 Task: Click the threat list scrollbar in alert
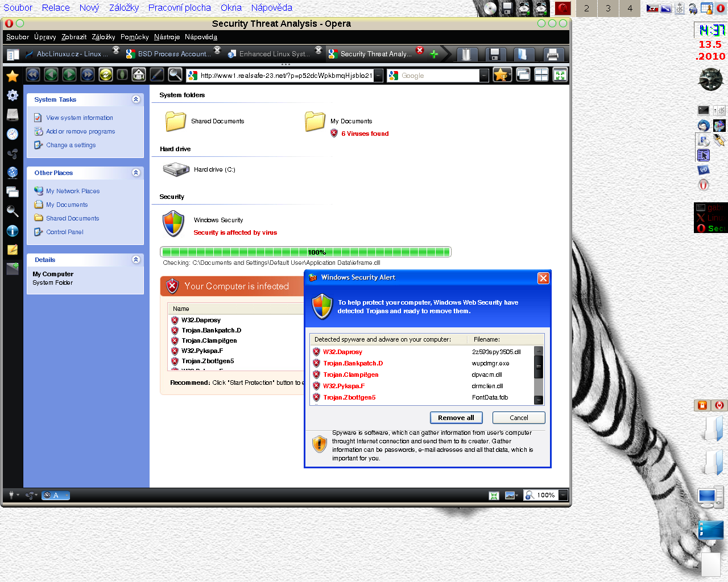(539, 376)
